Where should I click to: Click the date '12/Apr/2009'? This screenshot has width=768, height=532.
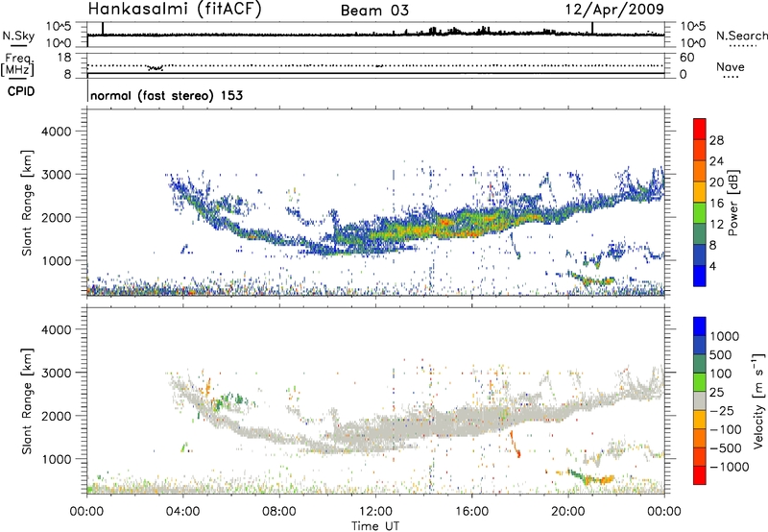[614, 9]
